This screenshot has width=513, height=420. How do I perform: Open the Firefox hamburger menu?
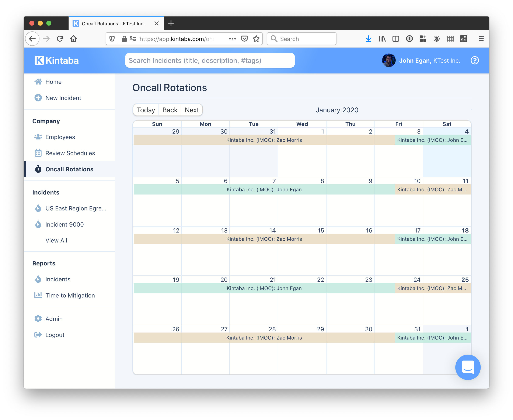[481, 39]
